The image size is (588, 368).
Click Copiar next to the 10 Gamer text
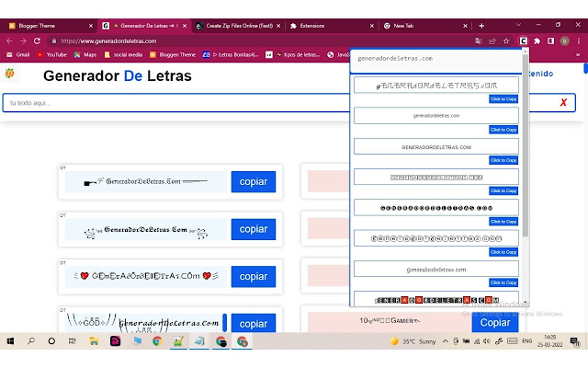[495, 323]
